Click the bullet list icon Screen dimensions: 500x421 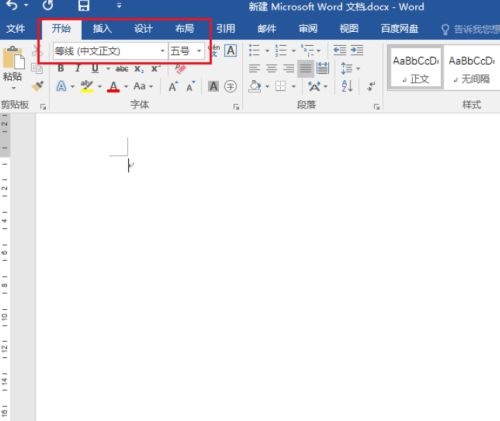pos(254,51)
